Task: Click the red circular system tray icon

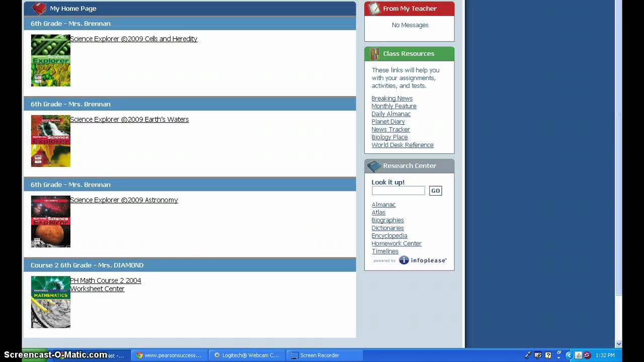Action: (x=587, y=355)
